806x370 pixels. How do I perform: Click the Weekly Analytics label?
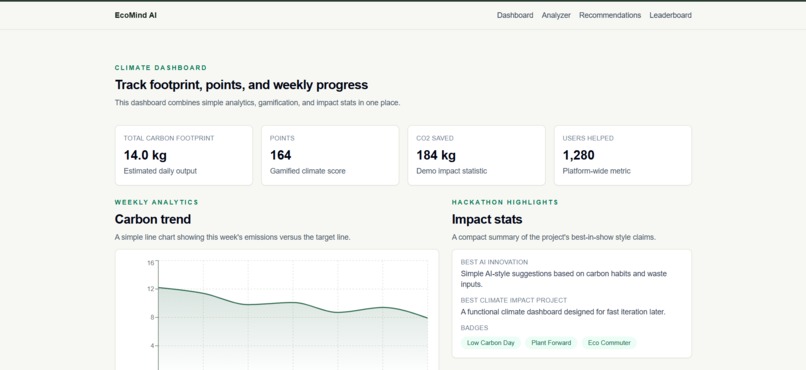click(x=156, y=202)
